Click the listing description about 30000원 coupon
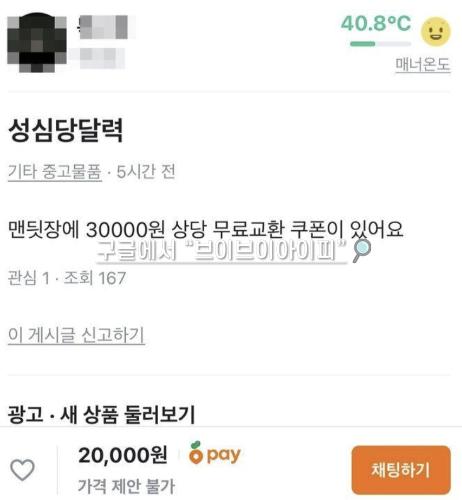 point(205,229)
